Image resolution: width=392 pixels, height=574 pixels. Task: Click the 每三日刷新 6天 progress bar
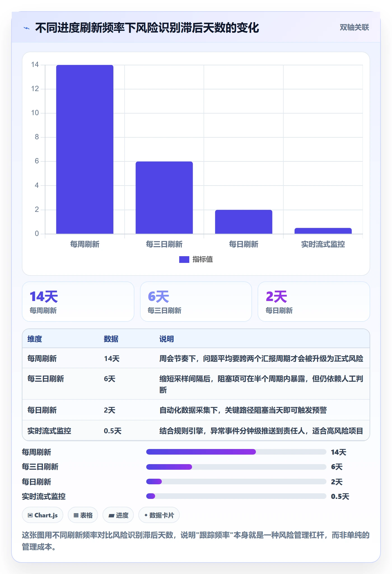(x=236, y=467)
